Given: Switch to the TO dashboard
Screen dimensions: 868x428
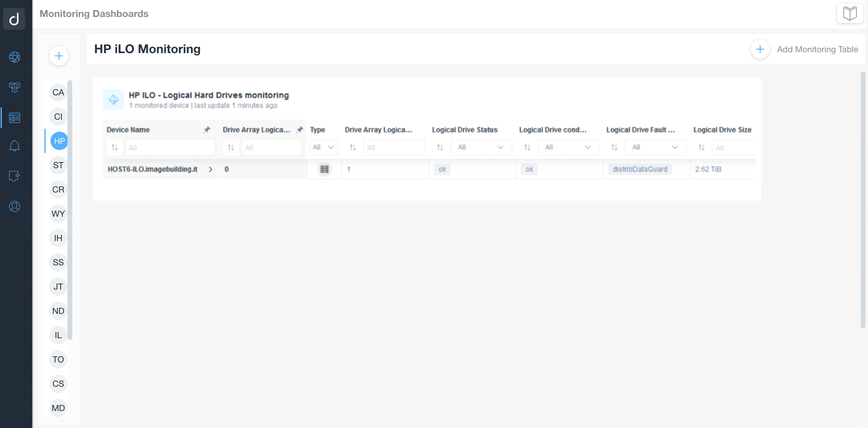Looking at the screenshot, I should click(58, 359).
